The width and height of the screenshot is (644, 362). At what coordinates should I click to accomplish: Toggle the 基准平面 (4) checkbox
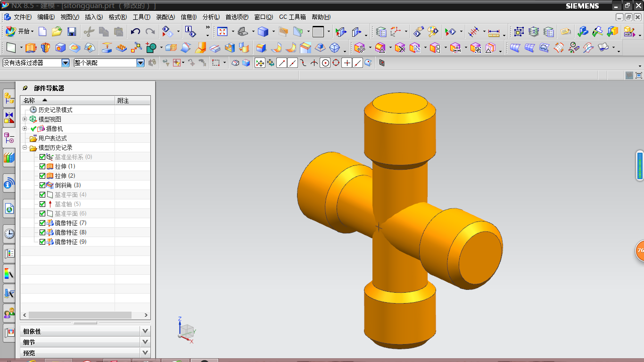pos(42,195)
